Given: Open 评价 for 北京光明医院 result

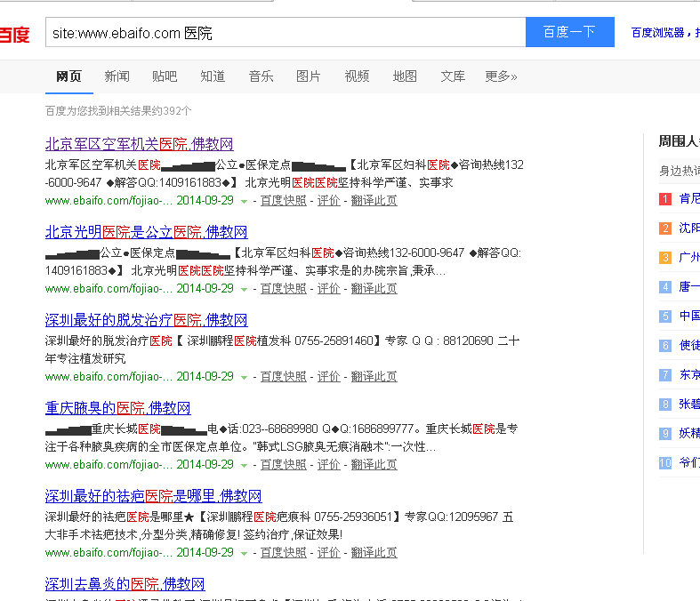Looking at the screenshot, I should (329, 289).
